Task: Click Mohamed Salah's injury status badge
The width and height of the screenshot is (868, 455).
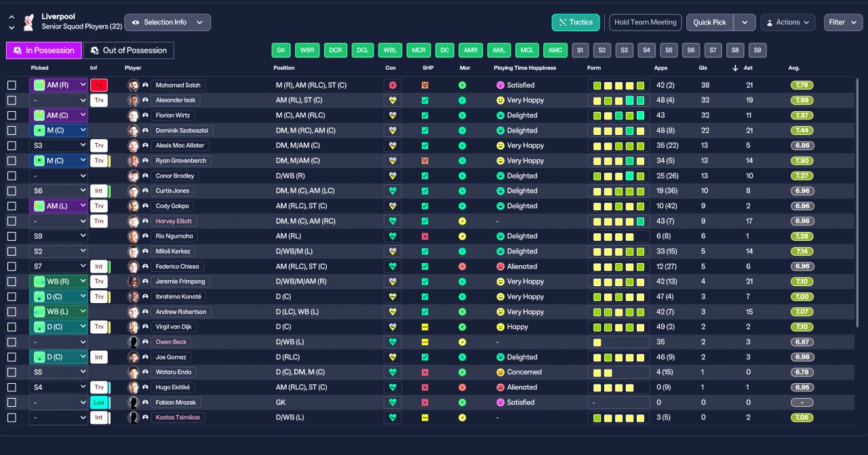Action: click(98, 85)
